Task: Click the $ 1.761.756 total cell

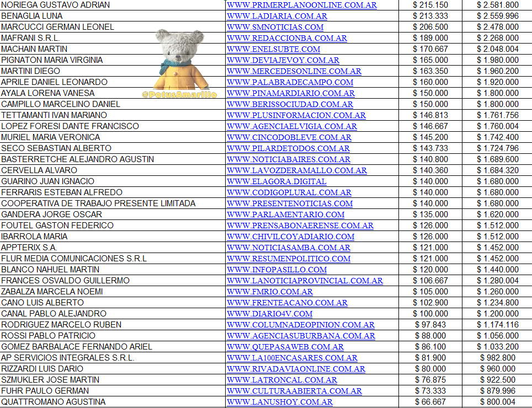Action: tap(497, 115)
